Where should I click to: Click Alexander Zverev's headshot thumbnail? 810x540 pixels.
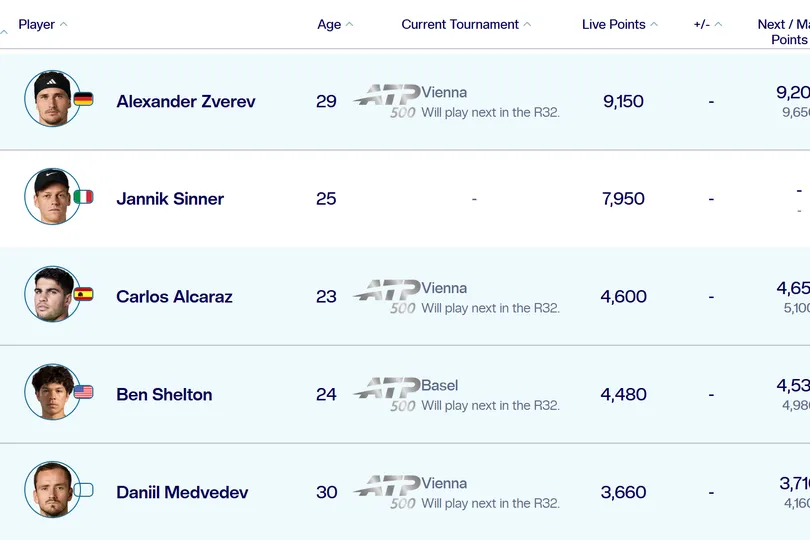click(52, 98)
